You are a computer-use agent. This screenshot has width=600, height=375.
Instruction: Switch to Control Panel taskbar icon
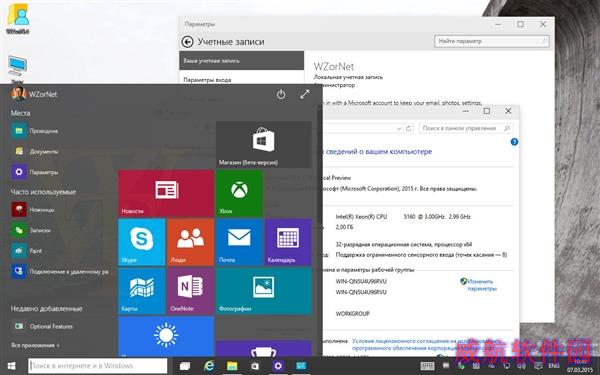(301, 366)
